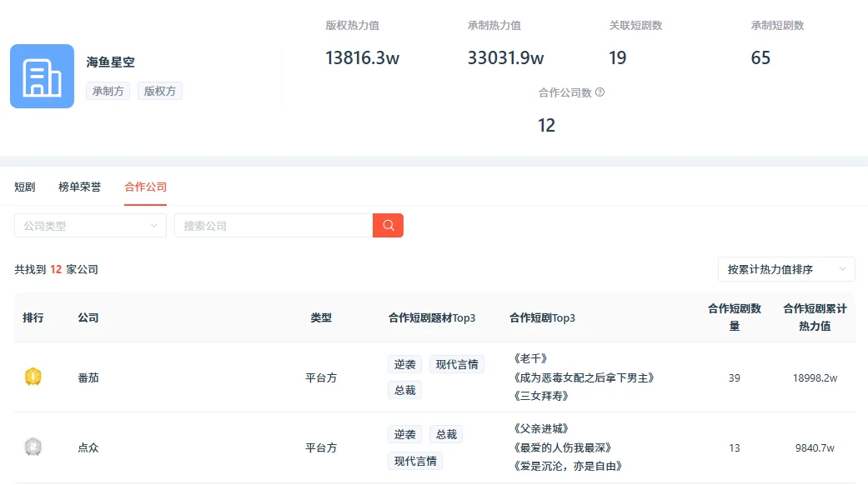Switch to the 榜单荣誉 tab
868x485 pixels.
click(x=78, y=187)
